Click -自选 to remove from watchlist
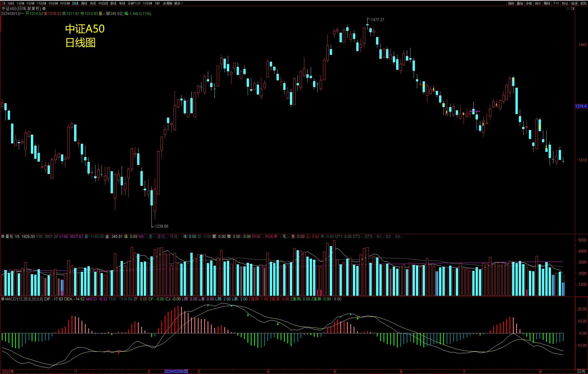The width and height of the screenshot is (588, 374). [574, 3]
